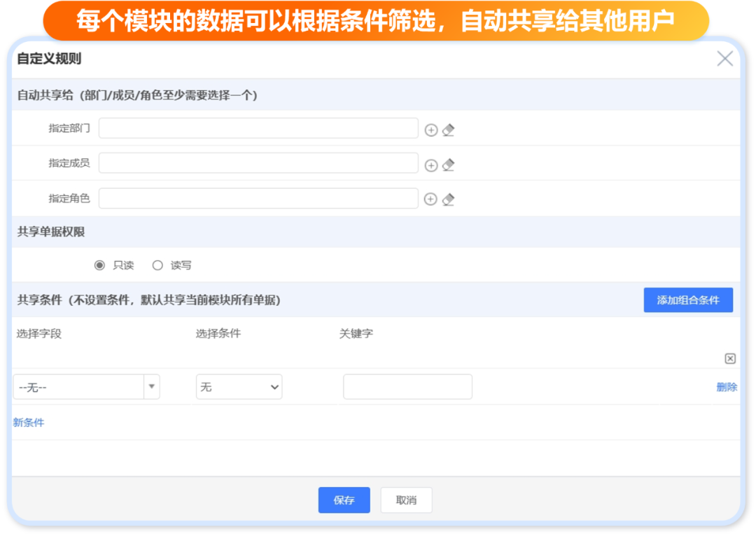Click the eraser icon beside 指定部门
Viewport: 756px width, 536px height.
pos(449,130)
